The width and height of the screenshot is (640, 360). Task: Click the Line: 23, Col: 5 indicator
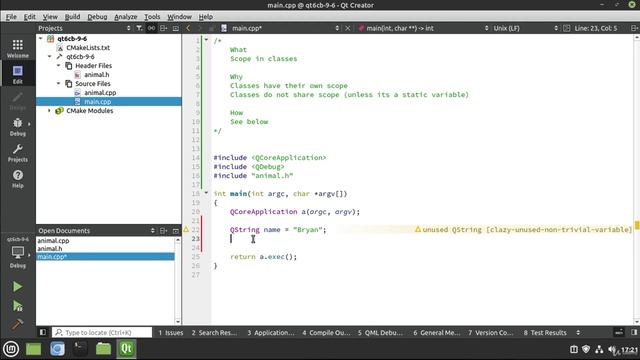pyautogui.click(x=596, y=28)
